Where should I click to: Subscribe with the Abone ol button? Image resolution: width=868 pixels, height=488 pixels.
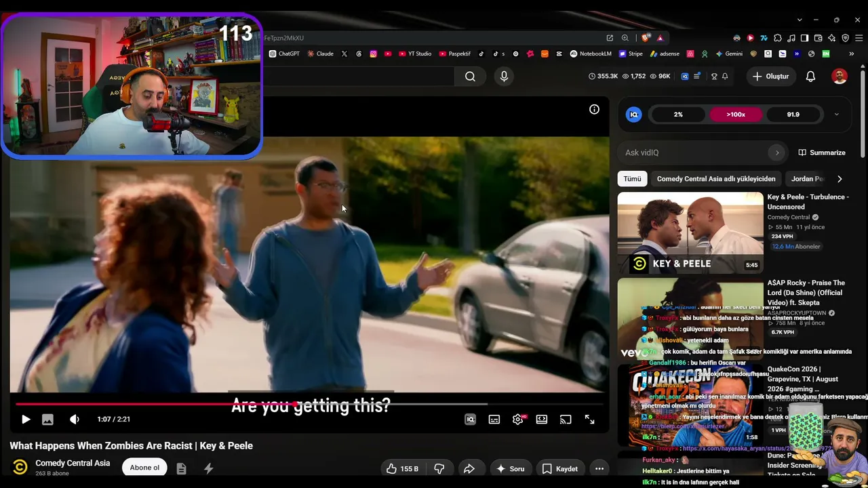pos(144,468)
